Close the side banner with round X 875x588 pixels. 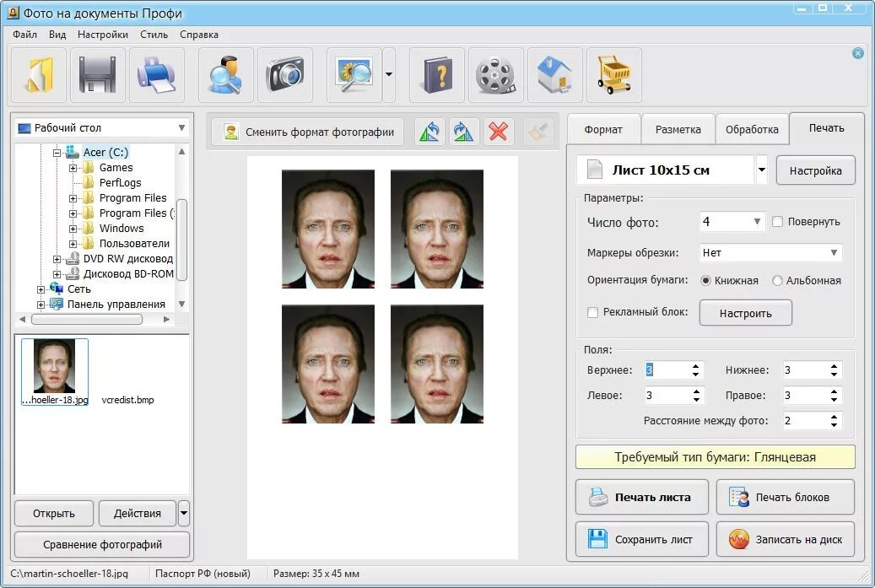click(x=858, y=53)
